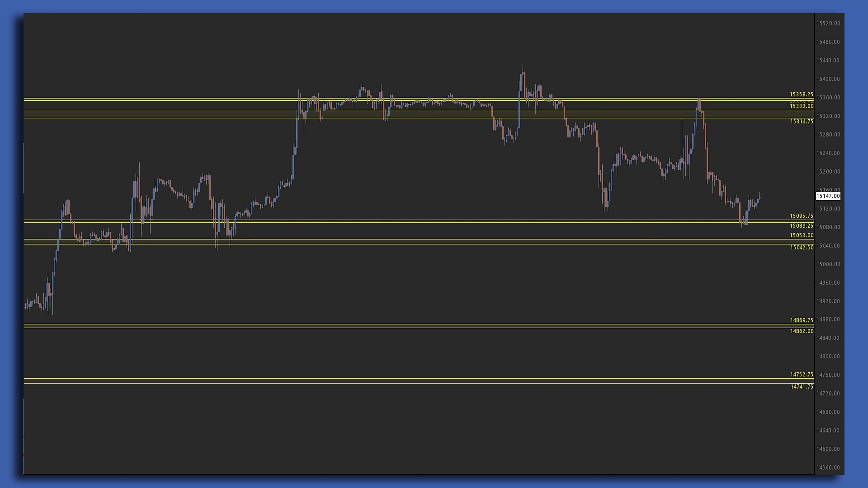Click 14640.00 on the price axis
Screen dimensions: 868x488
(x=828, y=430)
